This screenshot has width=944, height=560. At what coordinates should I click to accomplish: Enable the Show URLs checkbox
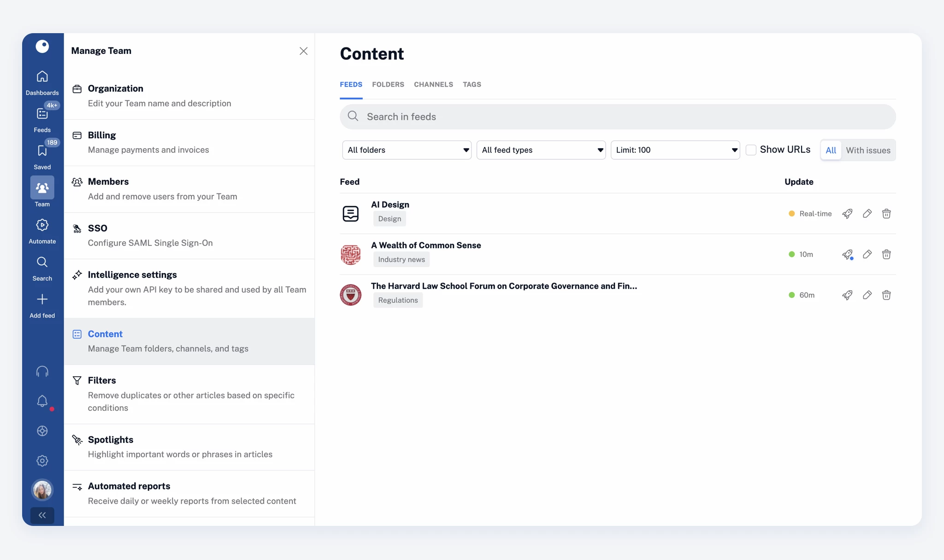[x=751, y=150]
